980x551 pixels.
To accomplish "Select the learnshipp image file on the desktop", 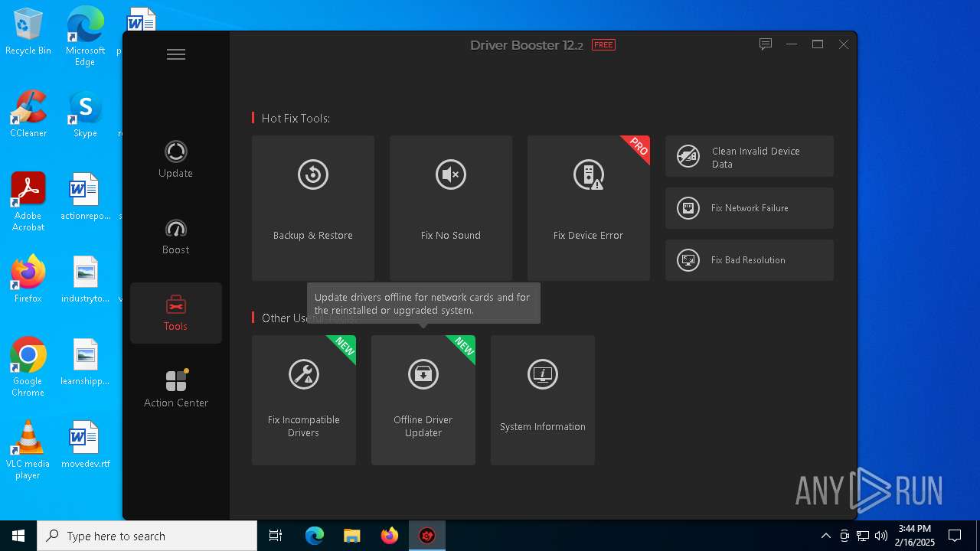I will 85,362.
